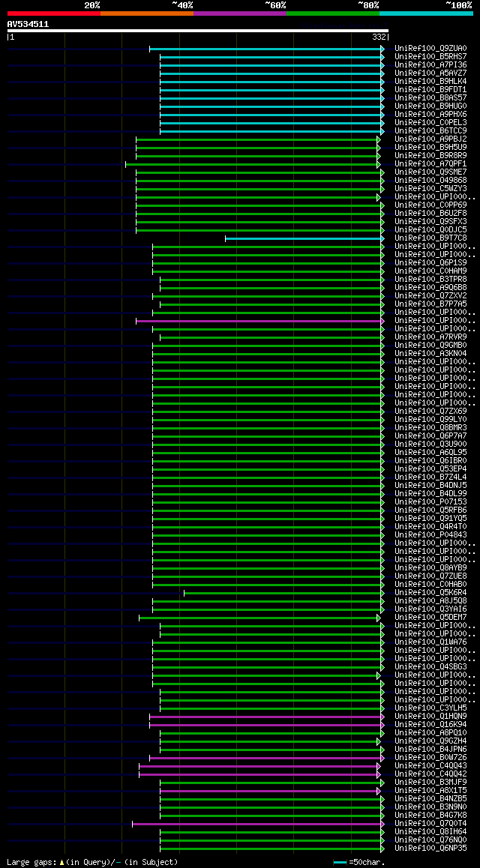Select the UniRef100_Q8AYB9 label
This screenshot has height=868, width=480.
coord(430,568)
